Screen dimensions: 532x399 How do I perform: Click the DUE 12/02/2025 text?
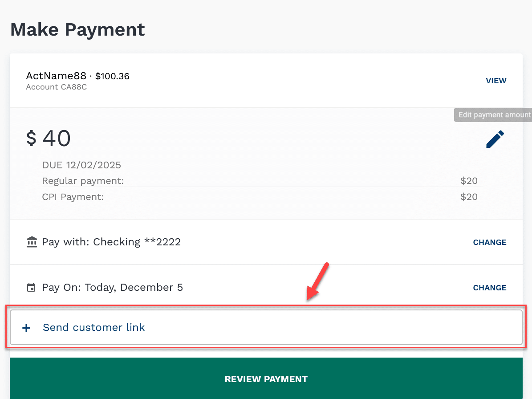pyautogui.click(x=81, y=165)
